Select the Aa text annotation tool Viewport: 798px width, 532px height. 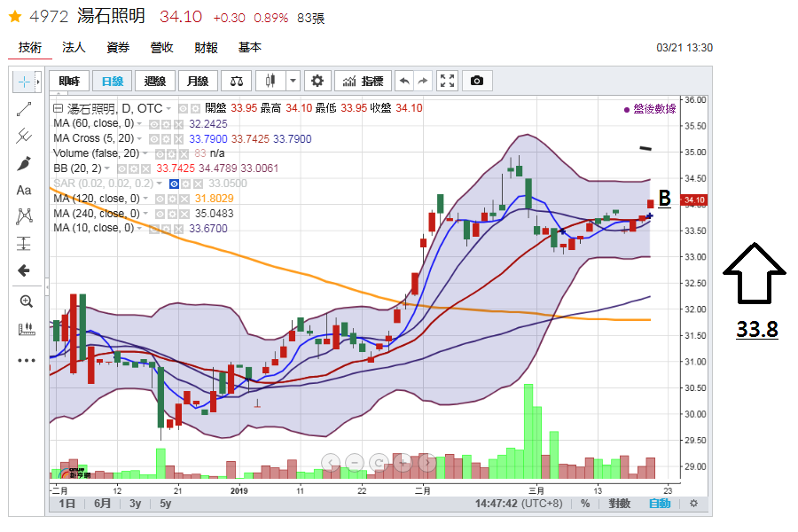[x=24, y=191]
